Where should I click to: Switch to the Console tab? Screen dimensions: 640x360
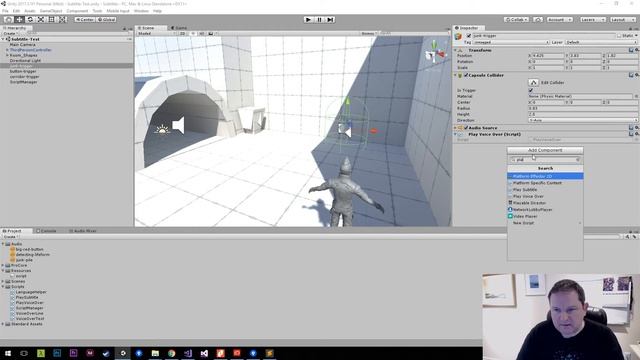click(x=46, y=231)
